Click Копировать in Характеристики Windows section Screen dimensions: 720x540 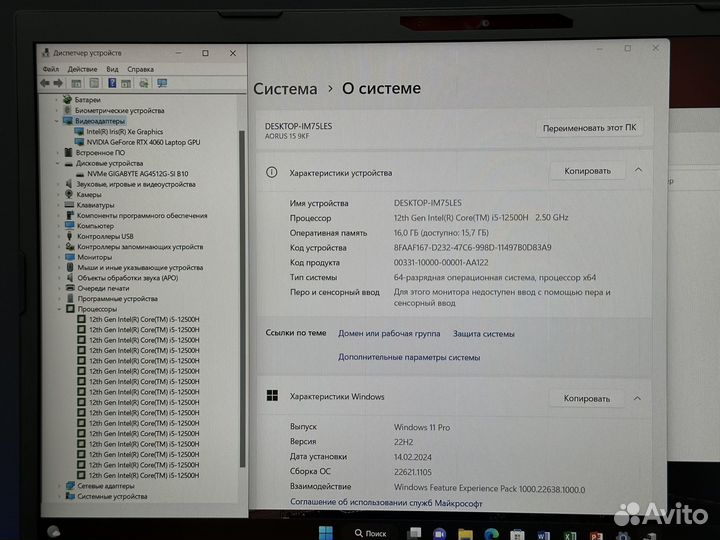(587, 399)
